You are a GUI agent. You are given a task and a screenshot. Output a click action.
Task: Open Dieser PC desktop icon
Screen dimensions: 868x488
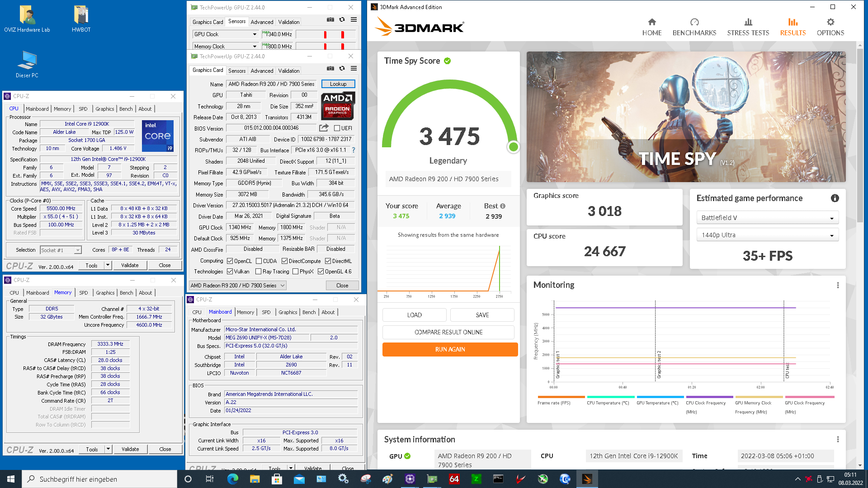tap(27, 64)
